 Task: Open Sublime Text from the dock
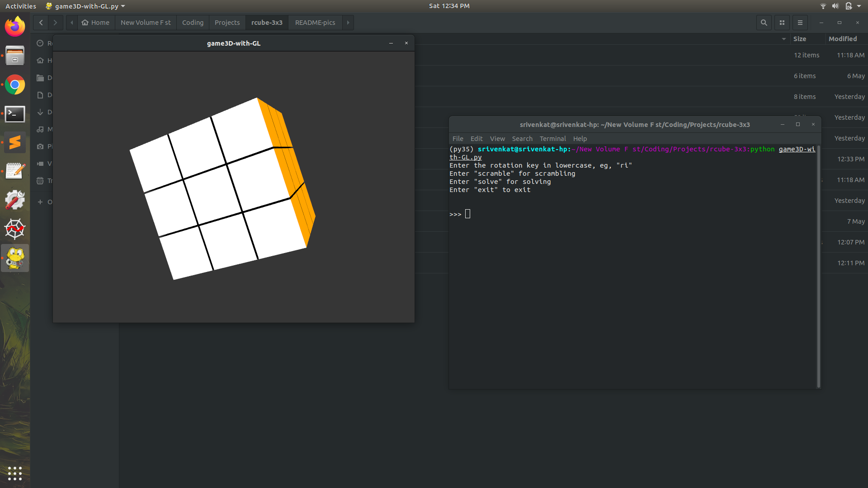tap(15, 142)
